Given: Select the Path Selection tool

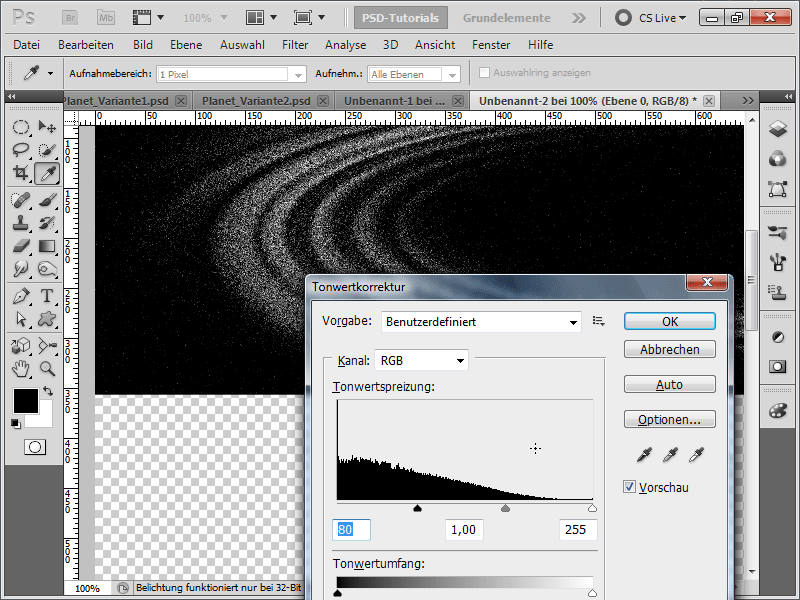Looking at the screenshot, I should coord(20,319).
